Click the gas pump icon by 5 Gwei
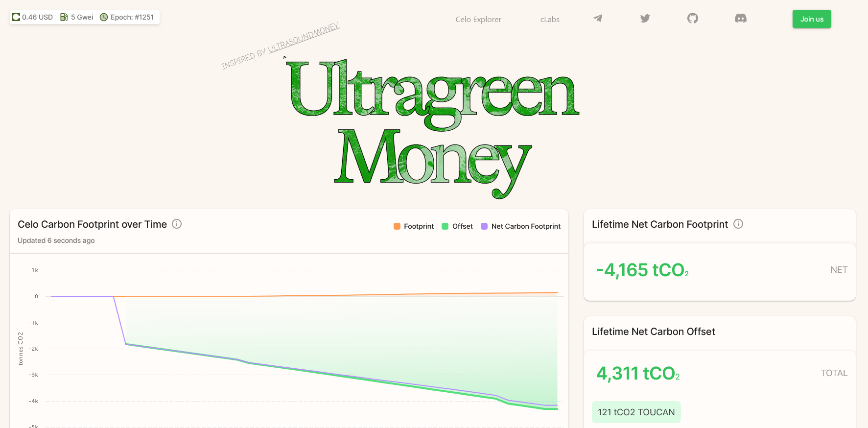 coord(64,17)
